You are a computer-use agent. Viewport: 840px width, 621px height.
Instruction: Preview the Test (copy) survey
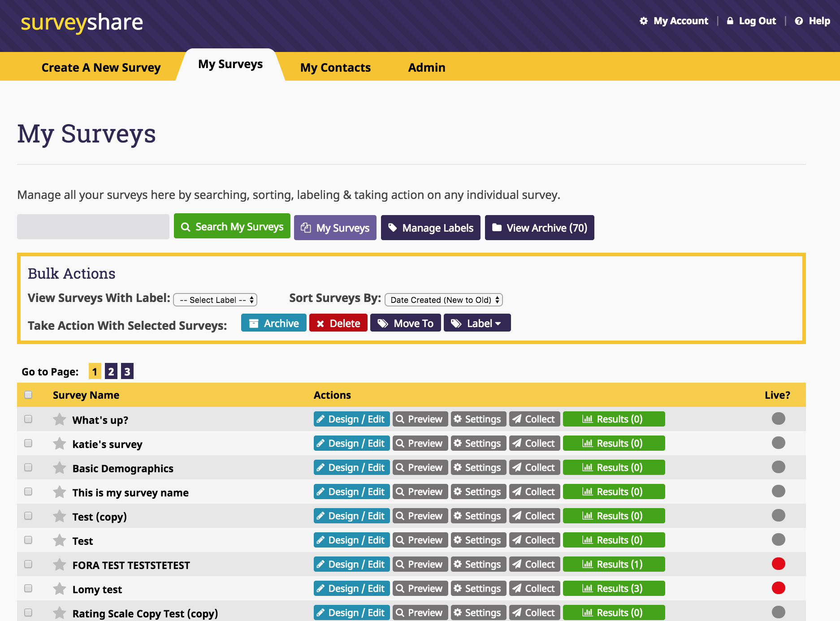420,516
